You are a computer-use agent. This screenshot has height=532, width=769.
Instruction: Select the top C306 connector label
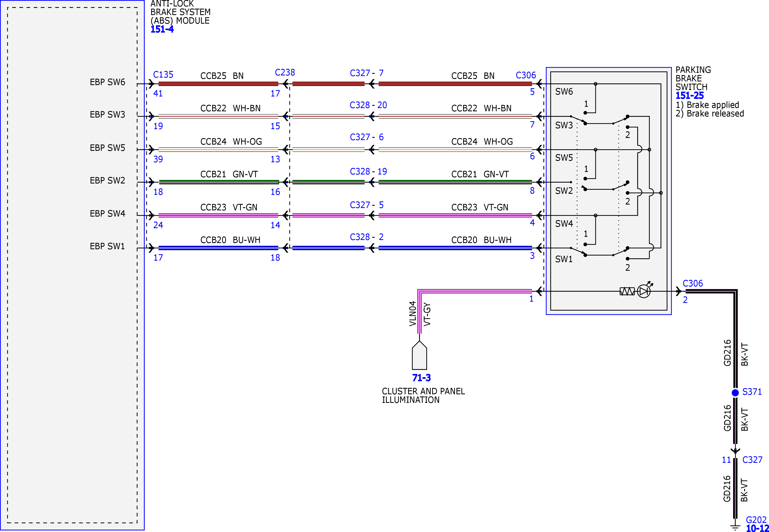pyautogui.click(x=526, y=75)
